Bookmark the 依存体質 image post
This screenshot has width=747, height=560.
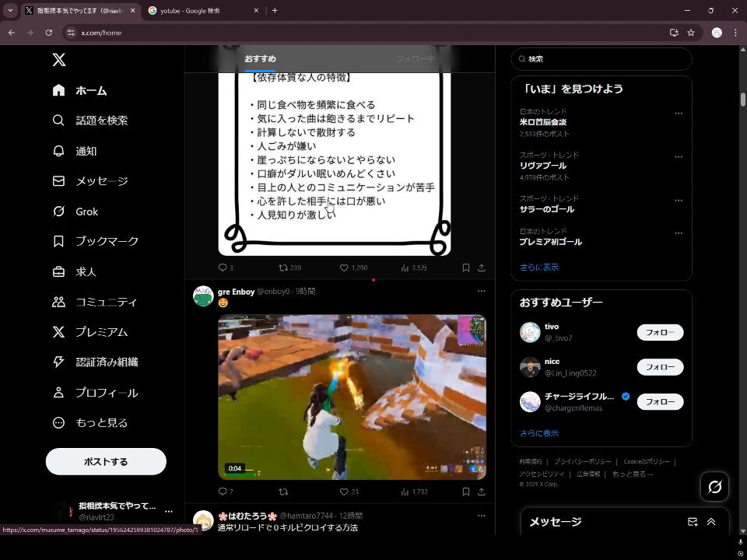(466, 268)
